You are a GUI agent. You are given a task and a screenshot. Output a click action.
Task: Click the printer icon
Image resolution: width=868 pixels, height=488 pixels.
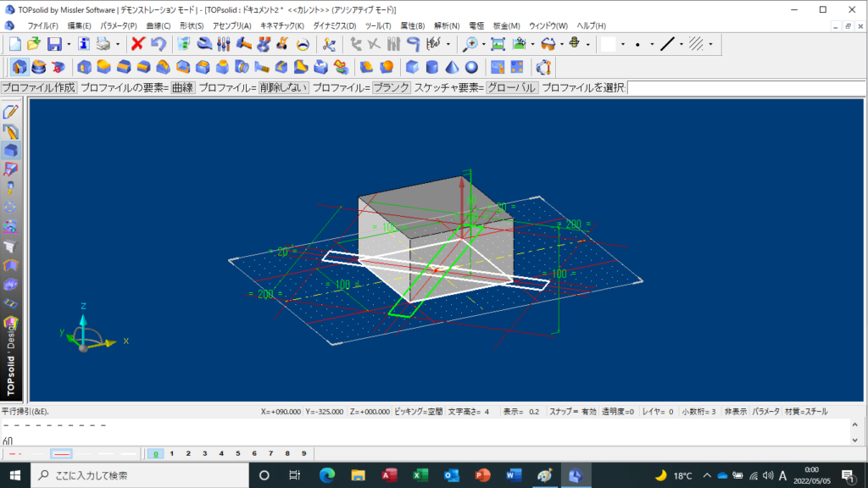[x=103, y=44]
